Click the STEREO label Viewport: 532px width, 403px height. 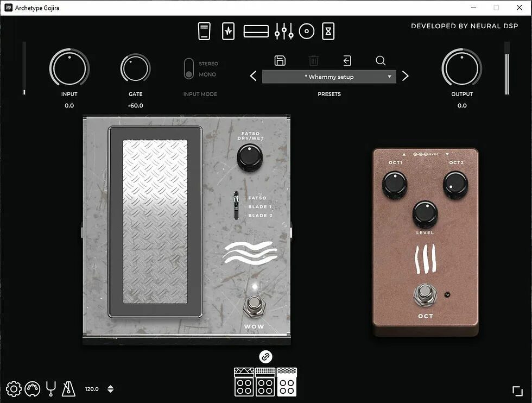208,64
